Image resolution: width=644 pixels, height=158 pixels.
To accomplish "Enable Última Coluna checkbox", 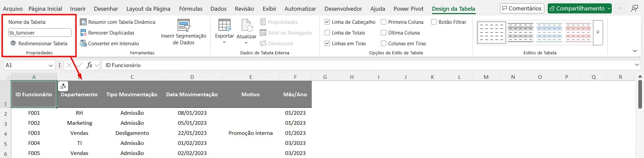I will click(x=384, y=33).
